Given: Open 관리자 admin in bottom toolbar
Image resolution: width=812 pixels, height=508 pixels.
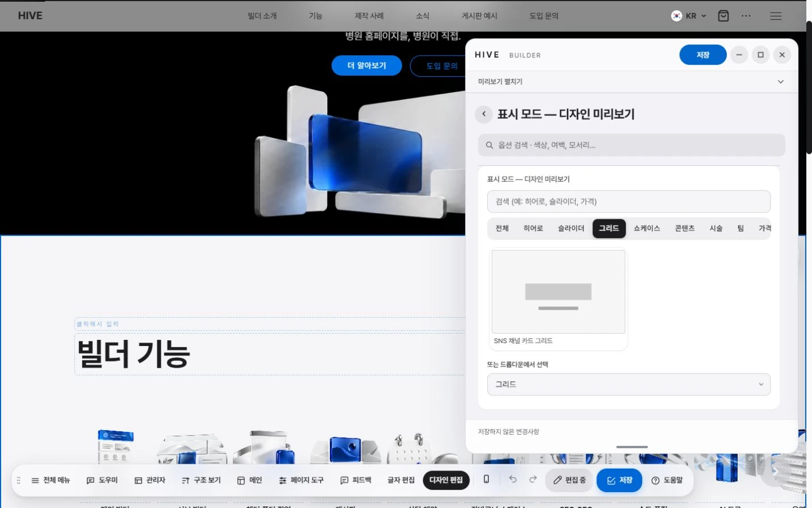Looking at the screenshot, I should click(150, 480).
